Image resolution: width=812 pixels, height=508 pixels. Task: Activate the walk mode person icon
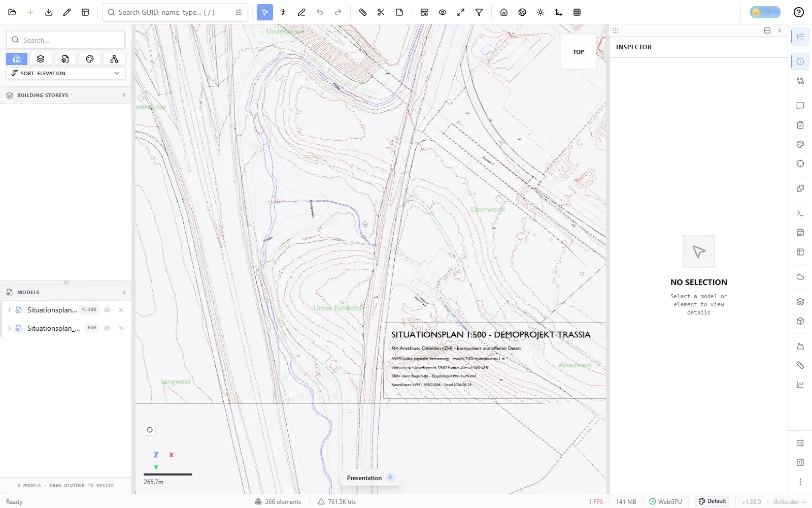click(x=283, y=12)
